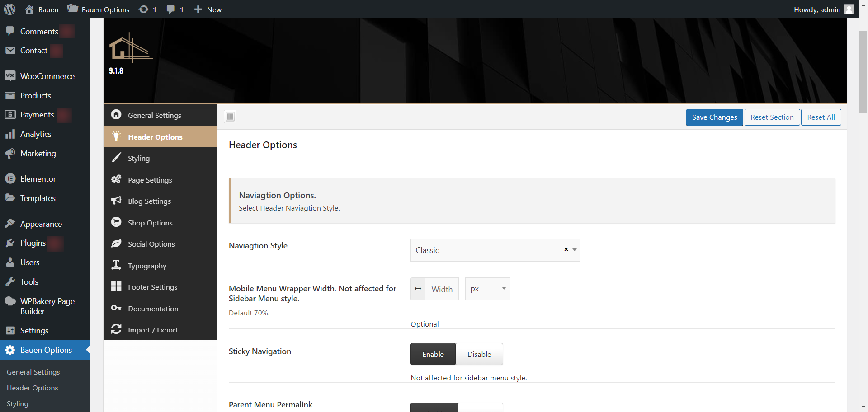Viewport: 868px width, 412px height.
Task: Click the Plugins plug icon
Action: (x=10, y=243)
